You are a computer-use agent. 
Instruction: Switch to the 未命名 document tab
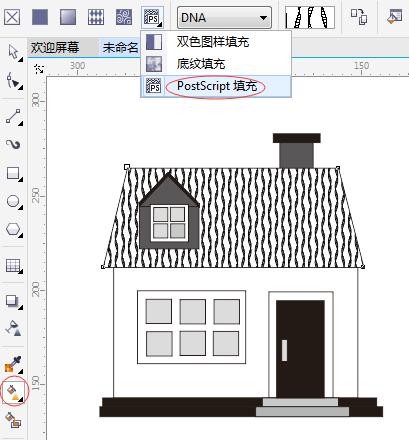tap(120, 47)
